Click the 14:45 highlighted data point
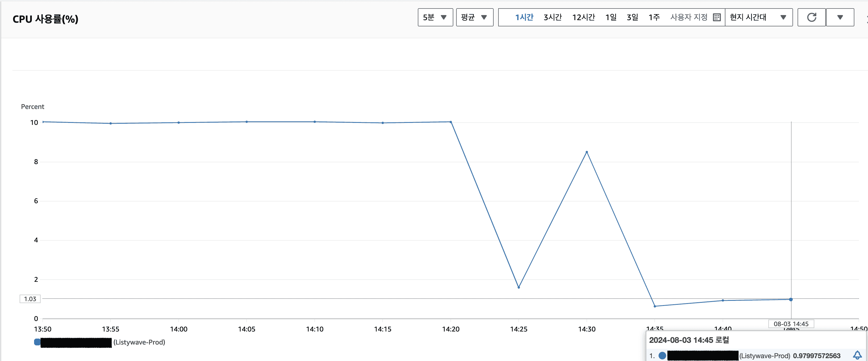 tap(791, 299)
